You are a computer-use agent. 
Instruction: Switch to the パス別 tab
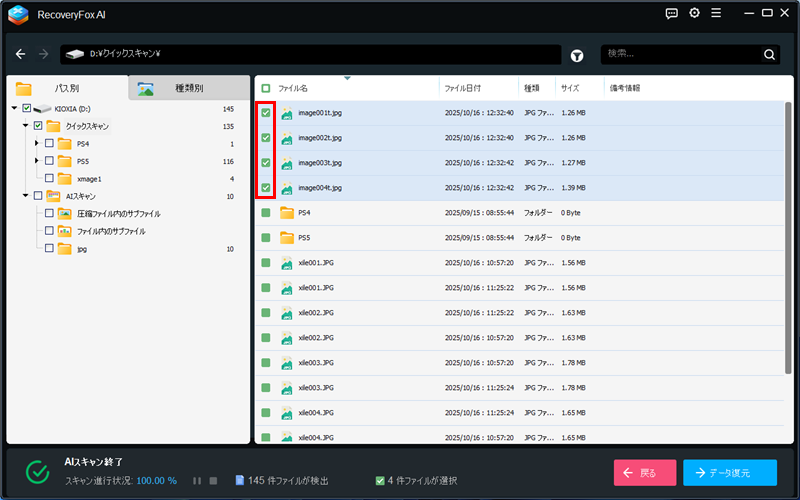pyautogui.click(x=66, y=88)
